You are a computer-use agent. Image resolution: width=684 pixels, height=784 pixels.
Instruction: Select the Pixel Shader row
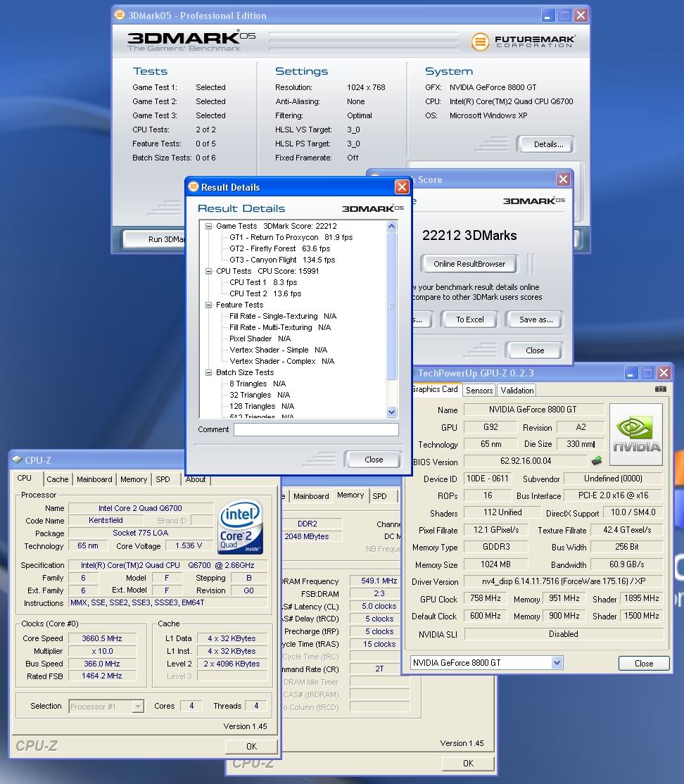coord(260,339)
